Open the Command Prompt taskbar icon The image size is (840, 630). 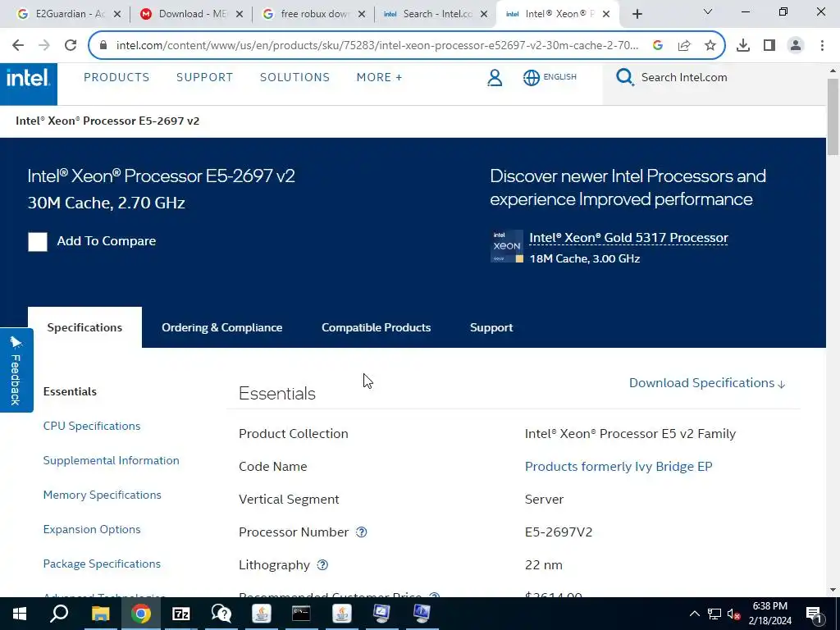301,614
